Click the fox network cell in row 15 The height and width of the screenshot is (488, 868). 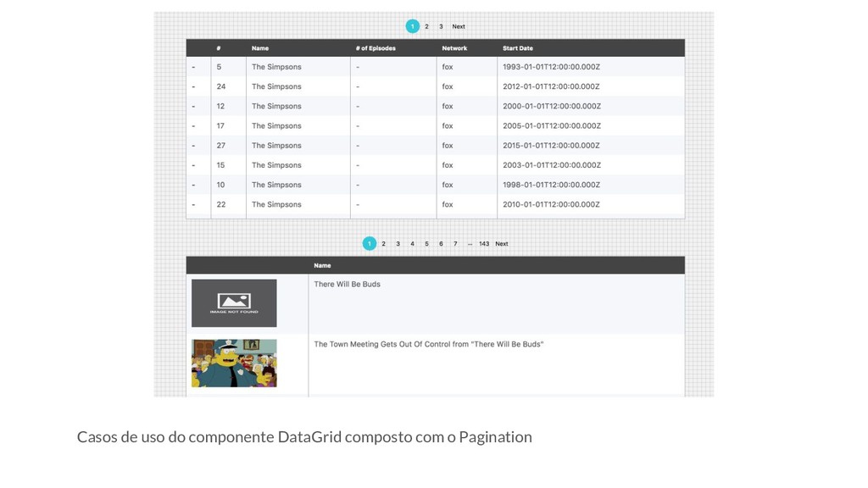click(448, 165)
